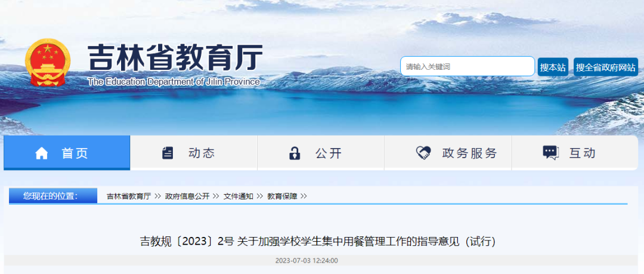Click the 吉林省教育厅 site title
The image size is (644, 274).
point(175,58)
